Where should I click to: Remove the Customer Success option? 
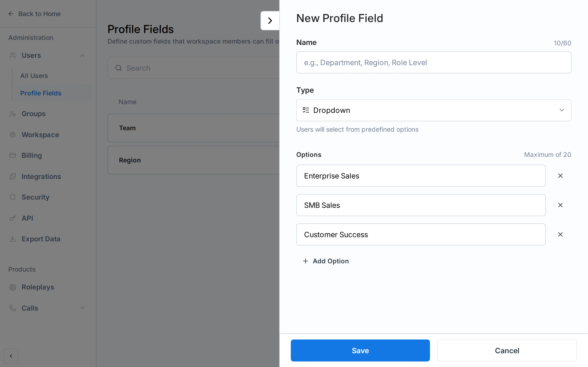(560, 234)
